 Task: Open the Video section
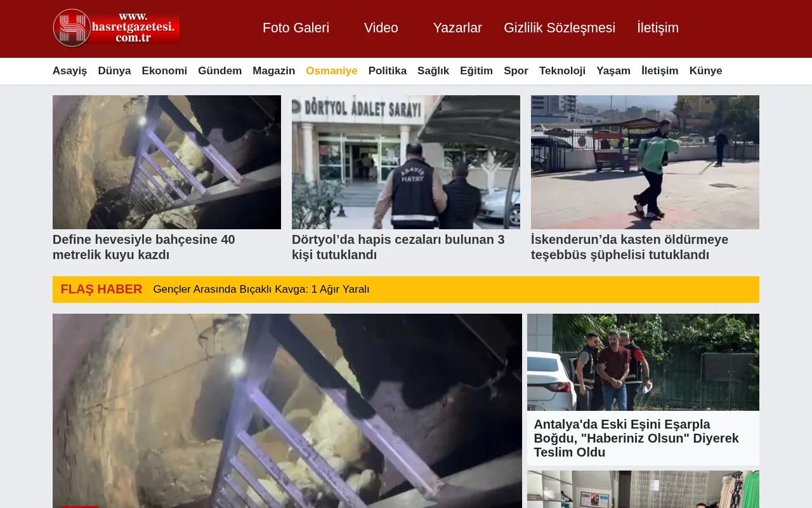coord(381,28)
